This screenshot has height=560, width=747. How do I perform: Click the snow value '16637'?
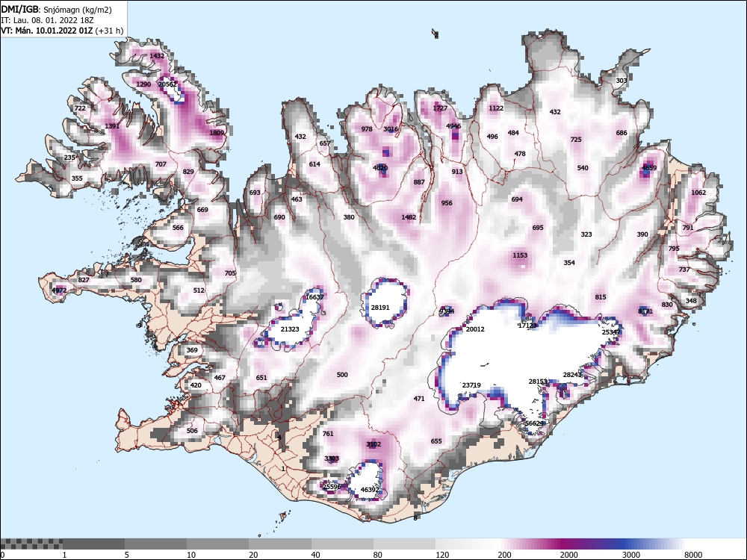(314, 296)
